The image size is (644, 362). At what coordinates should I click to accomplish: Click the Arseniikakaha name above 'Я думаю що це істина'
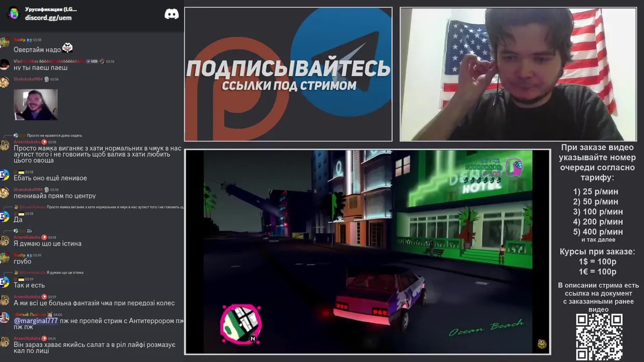pos(27,237)
